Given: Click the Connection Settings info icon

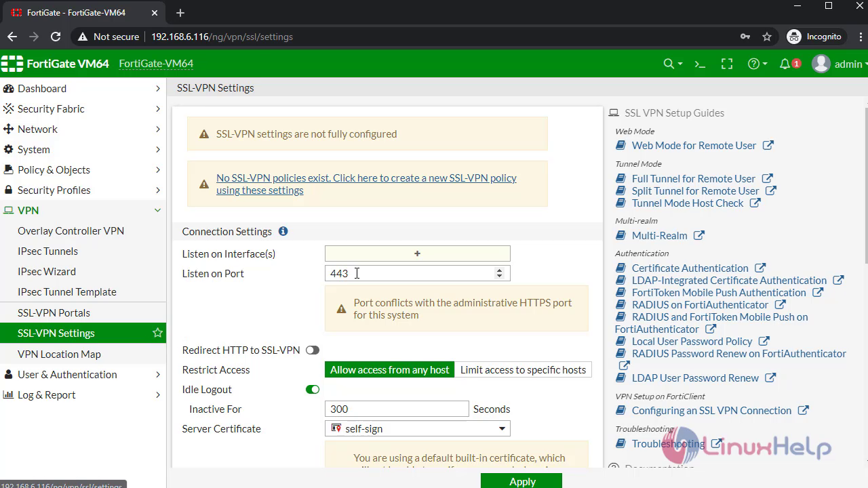Looking at the screenshot, I should click(x=283, y=231).
